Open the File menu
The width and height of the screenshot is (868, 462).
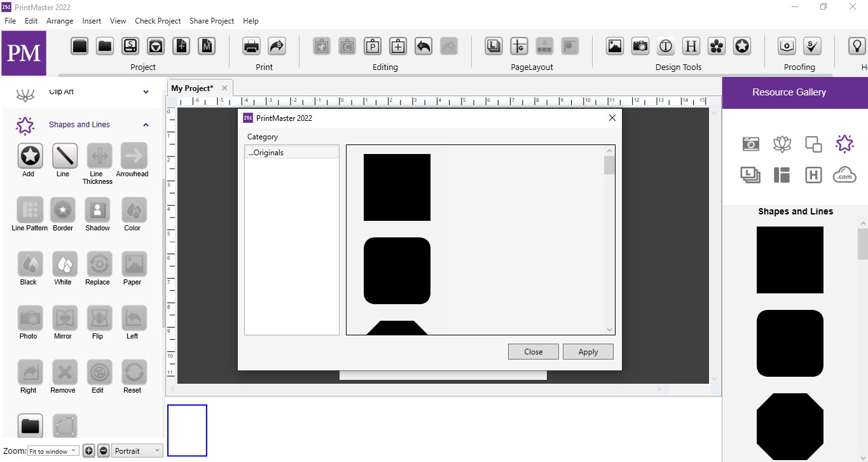10,21
